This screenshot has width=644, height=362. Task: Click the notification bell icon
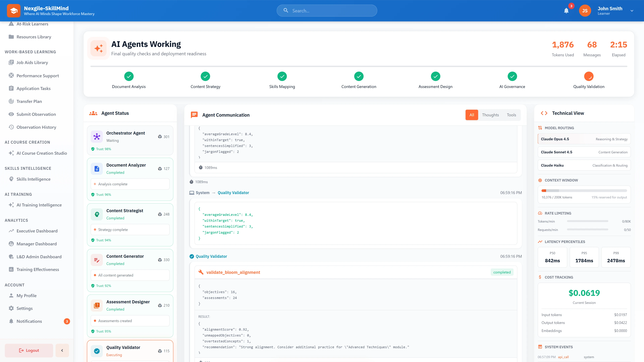(x=566, y=11)
